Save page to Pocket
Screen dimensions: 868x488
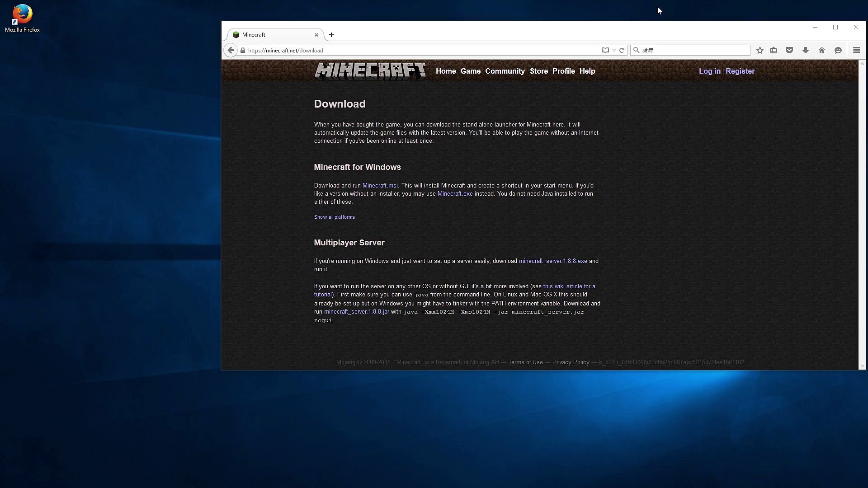click(x=789, y=50)
